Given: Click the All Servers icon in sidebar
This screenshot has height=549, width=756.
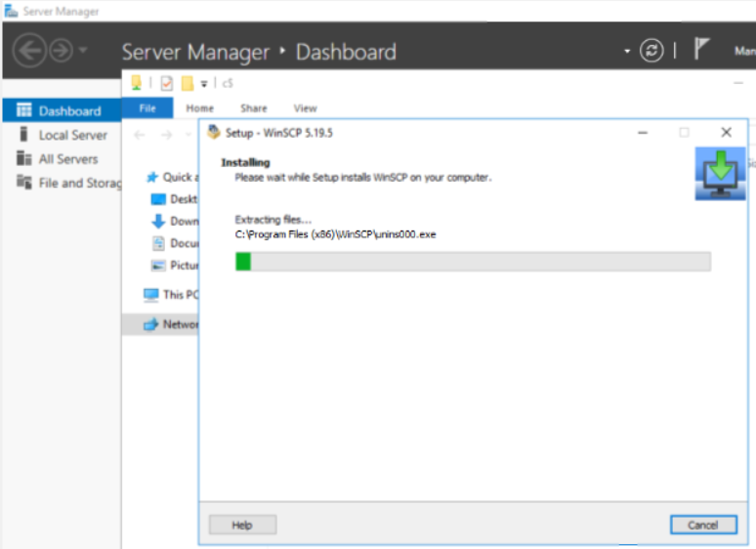Looking at the screenshot, I should click(23, 158).
